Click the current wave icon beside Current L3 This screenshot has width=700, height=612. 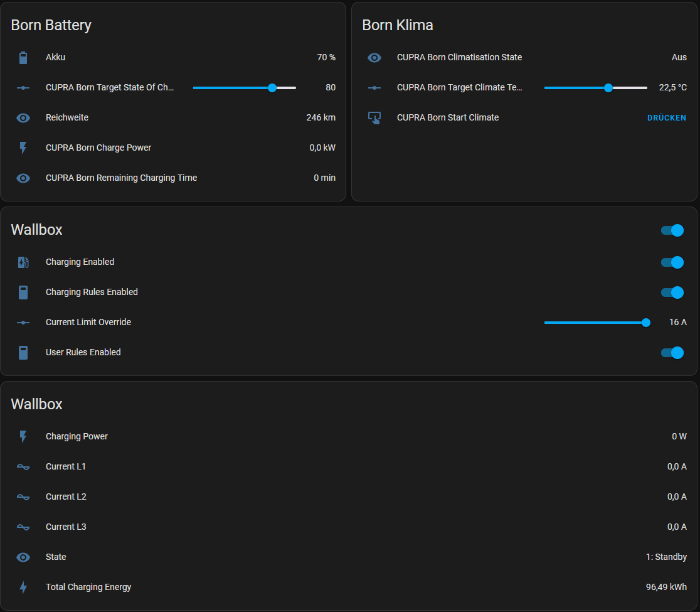pos(23,527)
